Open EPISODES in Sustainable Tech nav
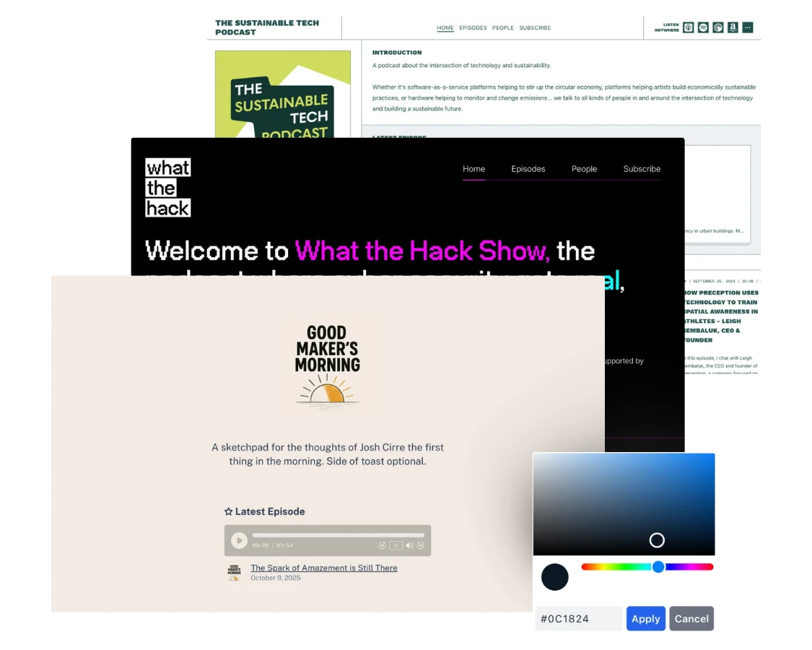The image size is (812, 650). click(x=473, y=28)
